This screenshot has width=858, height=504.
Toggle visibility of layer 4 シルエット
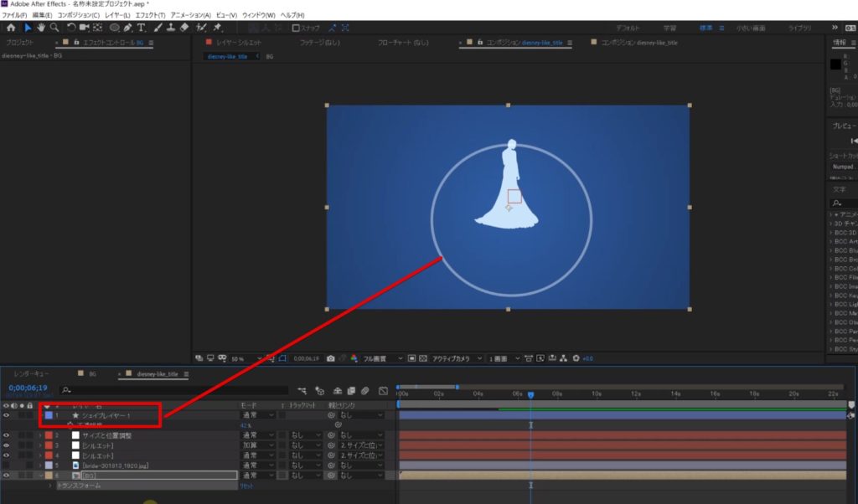(x=6, y=455)
